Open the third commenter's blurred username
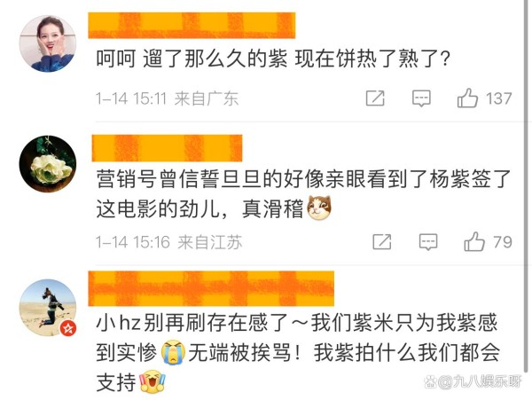532x400 pixels. 211,288
